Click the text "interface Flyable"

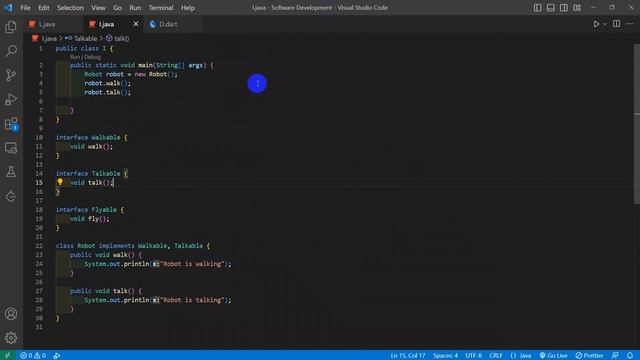86,209
